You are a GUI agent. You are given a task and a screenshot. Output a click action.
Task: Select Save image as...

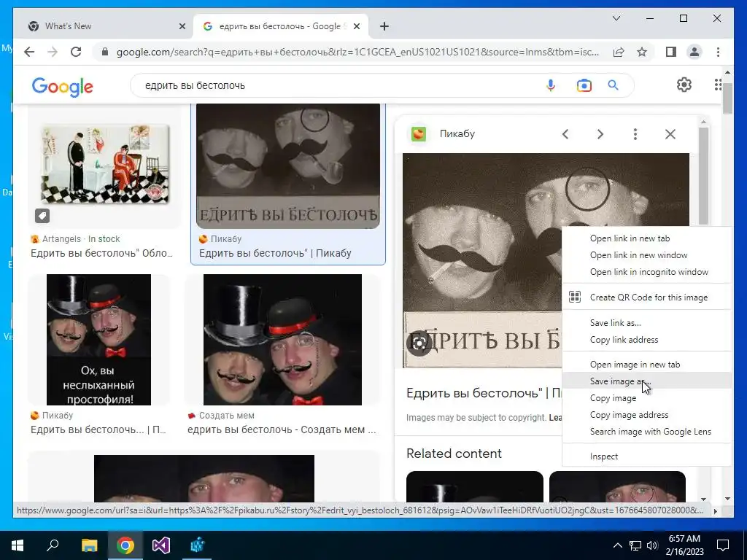(x=646, y=381)
